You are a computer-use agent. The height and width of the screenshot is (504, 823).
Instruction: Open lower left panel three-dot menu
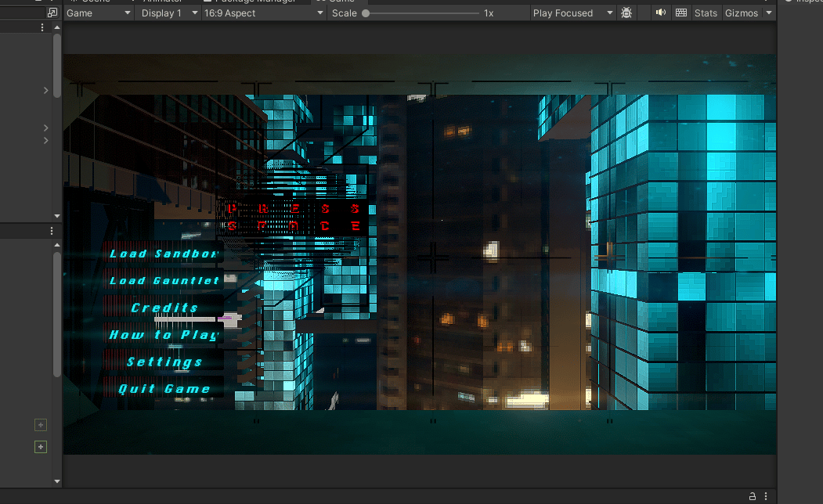52,231
